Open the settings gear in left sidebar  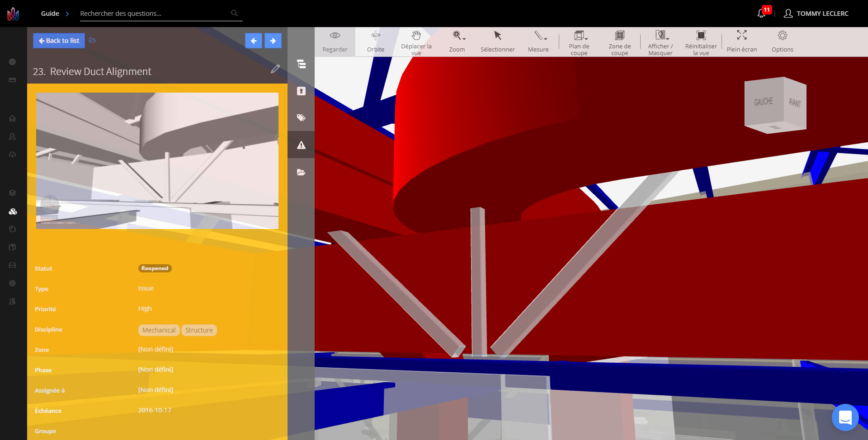(12, 283)
